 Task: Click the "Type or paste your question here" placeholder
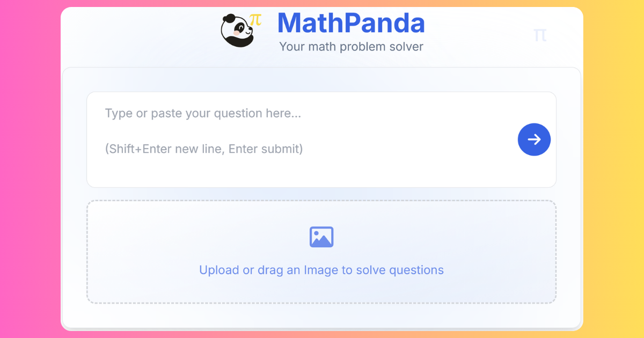click(203, 113)
